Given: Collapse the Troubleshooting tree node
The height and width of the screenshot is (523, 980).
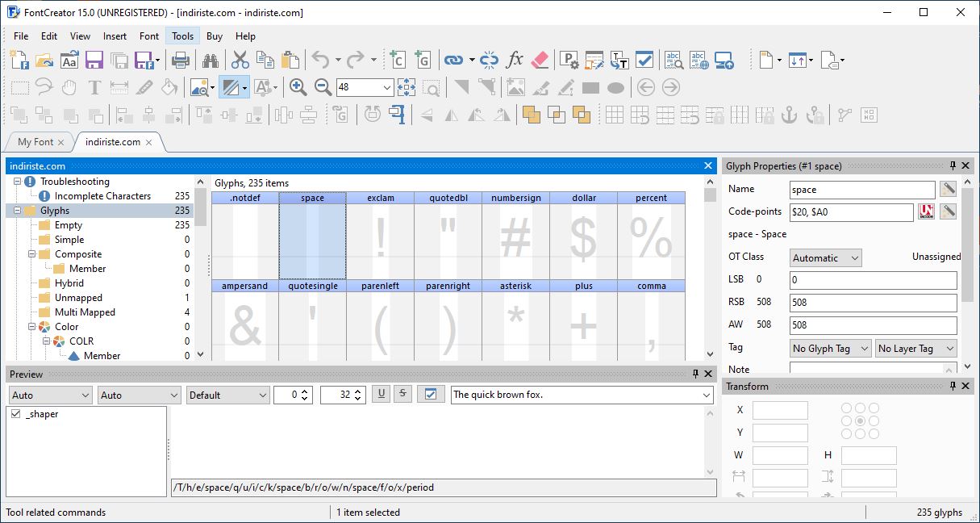Looking at the screenshot, I should (16, 182).
